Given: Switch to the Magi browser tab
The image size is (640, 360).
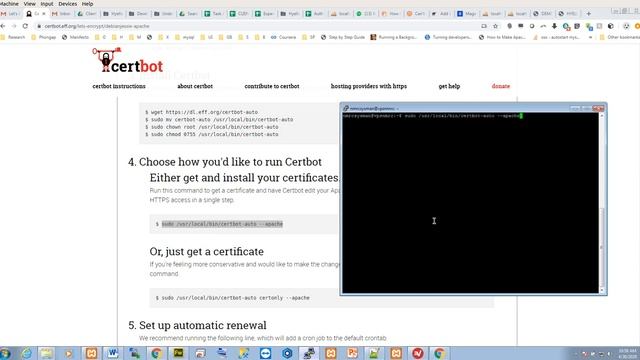Looking at the screenshot, I should (467, 13).
